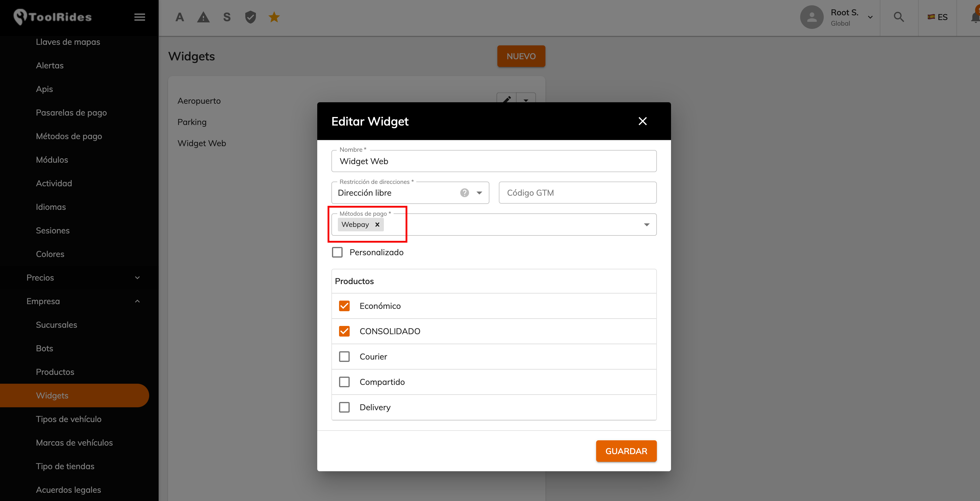
Task: Open Colores in sidebar
Action: 50,254
